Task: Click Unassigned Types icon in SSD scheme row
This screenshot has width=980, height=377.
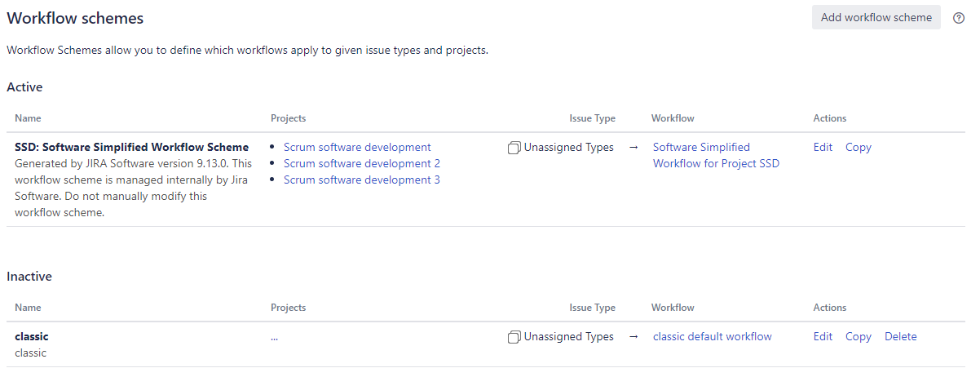Action: click(x=514, y=148)
